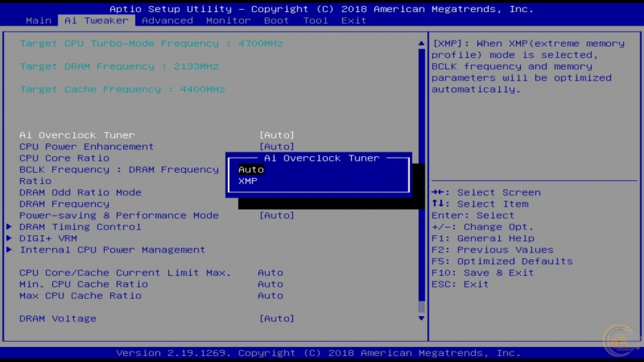Screen dimensions: 644x362
Task: Click Target CPU Turbo-Mode Frequency 4700MHz text
Action: tap(152, 44)
